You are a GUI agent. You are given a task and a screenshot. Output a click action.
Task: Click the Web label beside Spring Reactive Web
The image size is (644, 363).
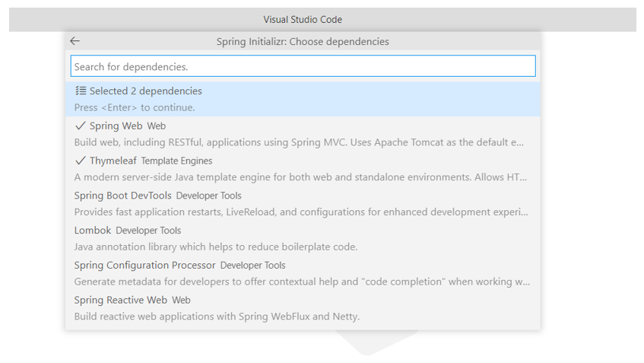(x=181, y=300)
